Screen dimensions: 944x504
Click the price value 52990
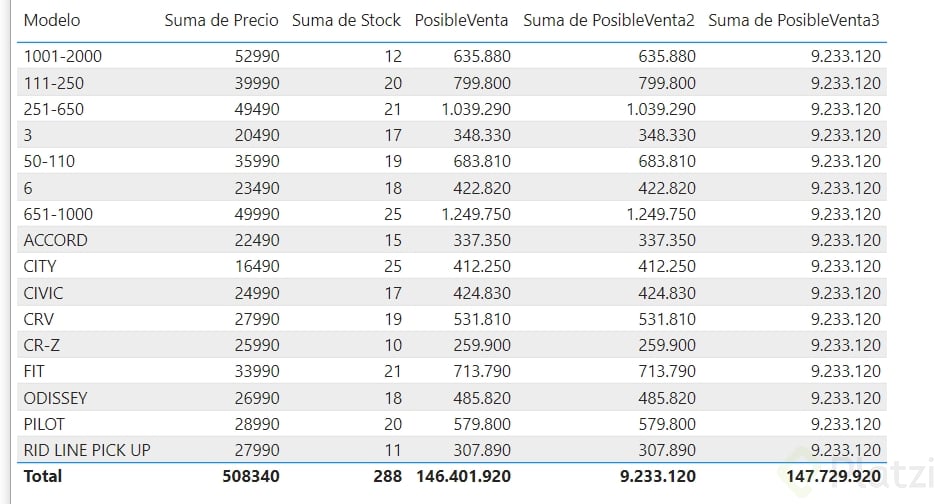point(257,56)
